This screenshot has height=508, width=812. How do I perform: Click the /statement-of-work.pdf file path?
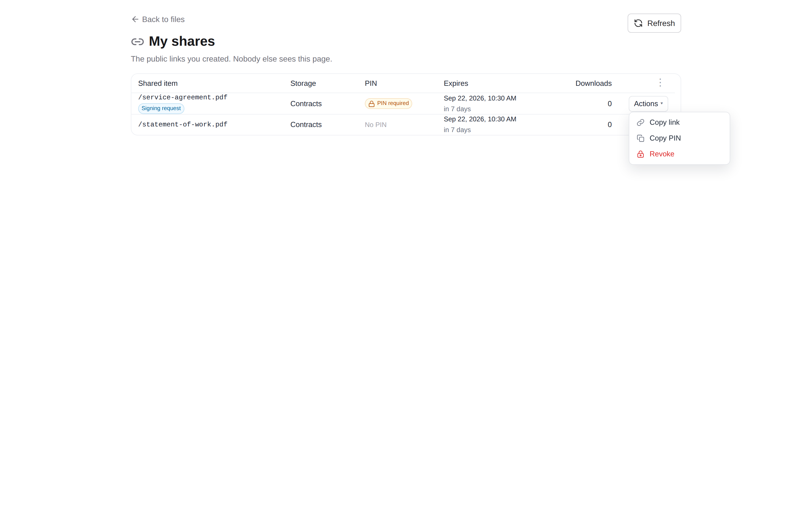(x=183, y=125)
